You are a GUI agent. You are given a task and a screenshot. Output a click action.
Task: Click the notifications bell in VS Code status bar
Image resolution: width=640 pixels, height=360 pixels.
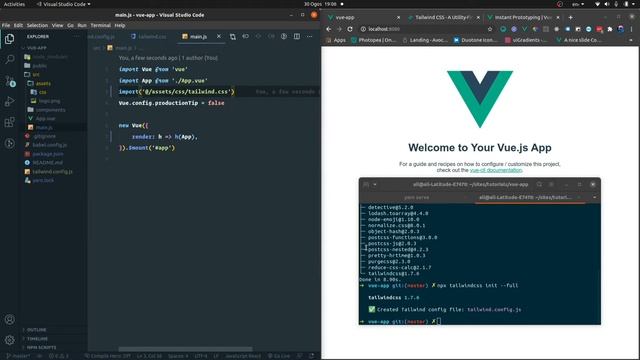coord(311,356)
